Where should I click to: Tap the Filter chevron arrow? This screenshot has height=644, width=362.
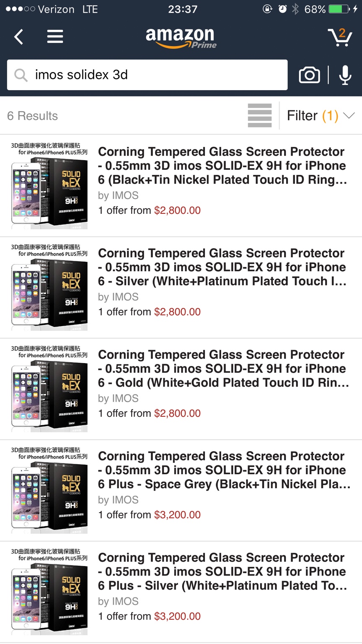point(349,115)
